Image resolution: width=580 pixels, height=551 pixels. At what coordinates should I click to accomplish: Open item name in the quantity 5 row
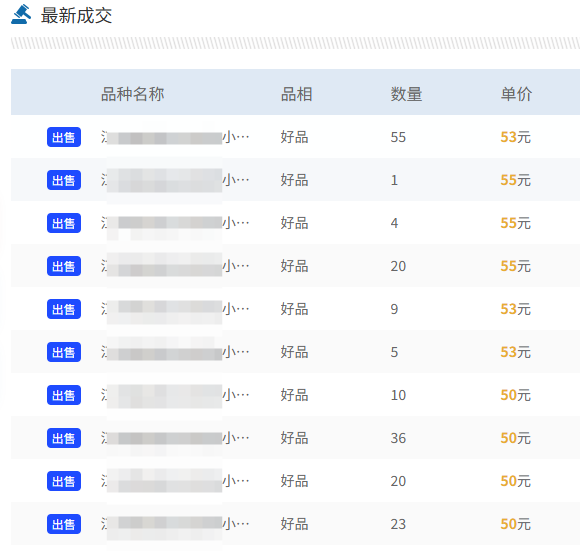pyautogui.click(x=175, y=352)
